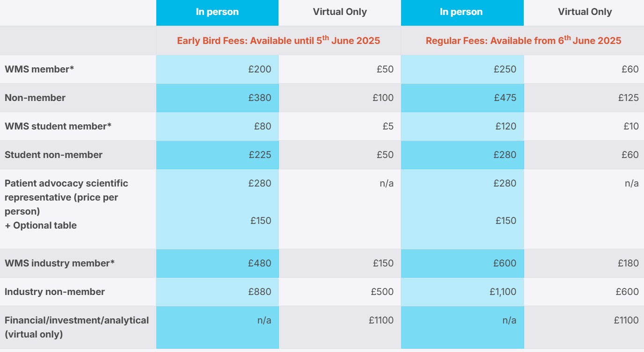This screenshot has height=352, width=644.
Task: Click the Regular Fees heading
Action: tap(523, 40)
